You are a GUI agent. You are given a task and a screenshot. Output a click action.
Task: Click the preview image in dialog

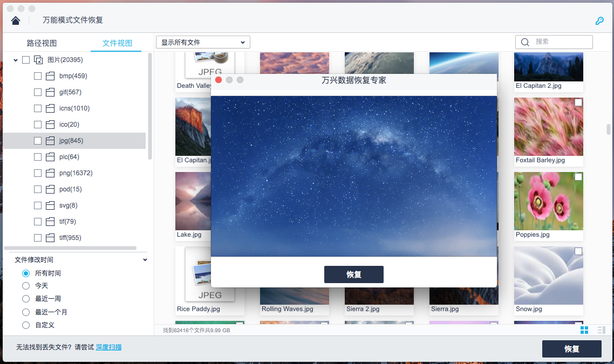(x=354, y=176)
